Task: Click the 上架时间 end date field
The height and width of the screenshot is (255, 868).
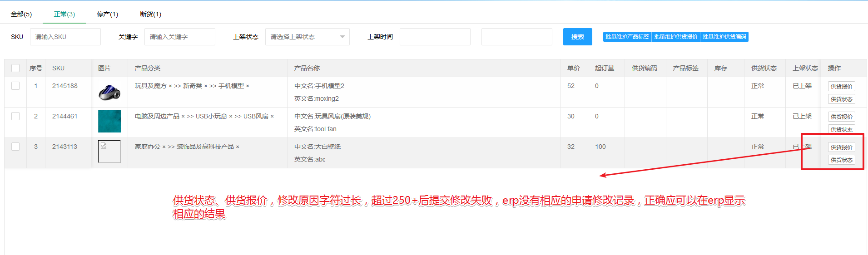Action: [x=517, y=37]
